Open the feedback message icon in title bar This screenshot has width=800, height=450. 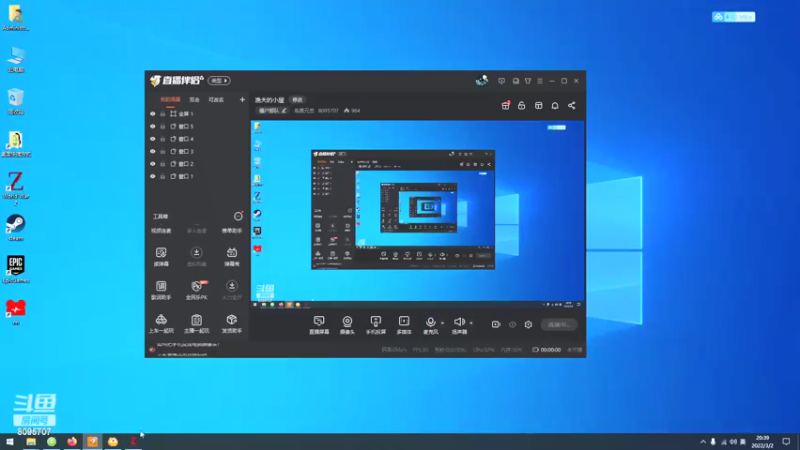tap(502, 81)
